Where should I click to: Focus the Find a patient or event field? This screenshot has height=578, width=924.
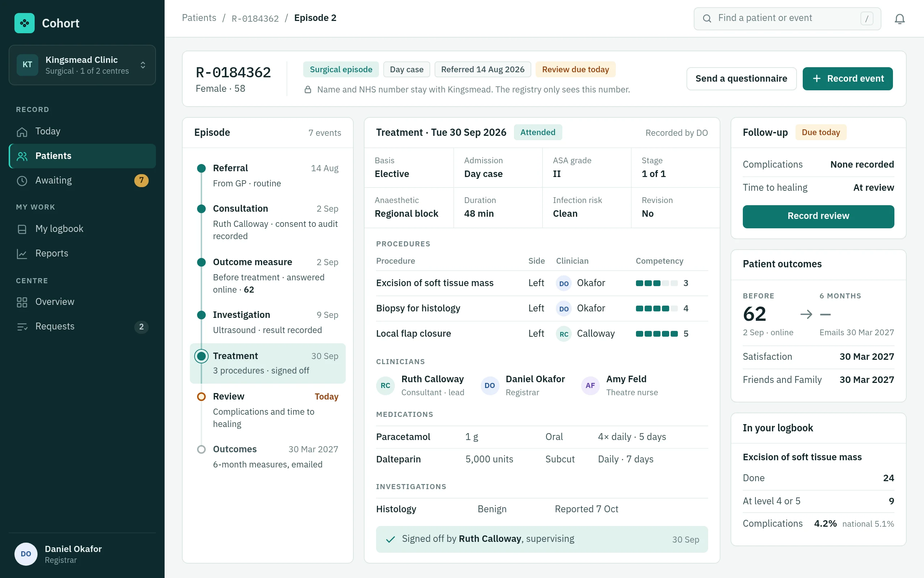787,18
